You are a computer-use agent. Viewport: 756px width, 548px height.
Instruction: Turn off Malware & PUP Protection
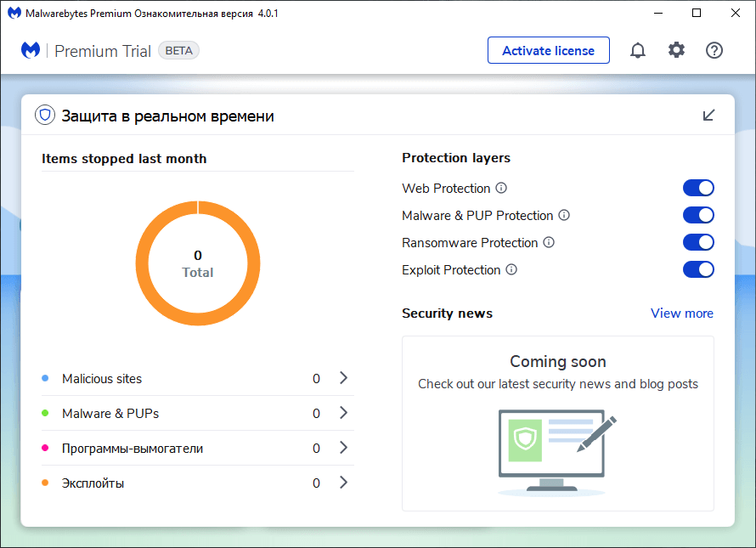[698, 215]
